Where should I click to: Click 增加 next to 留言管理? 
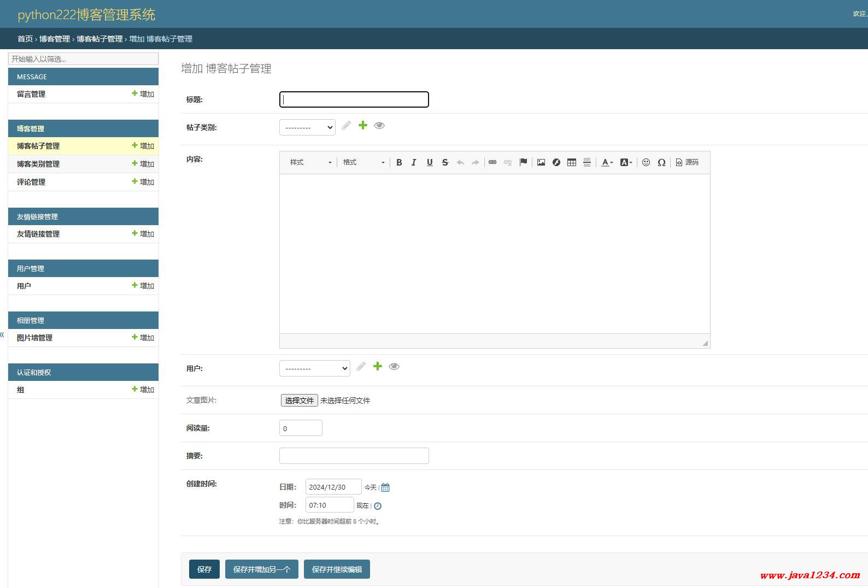pos(143,94)
